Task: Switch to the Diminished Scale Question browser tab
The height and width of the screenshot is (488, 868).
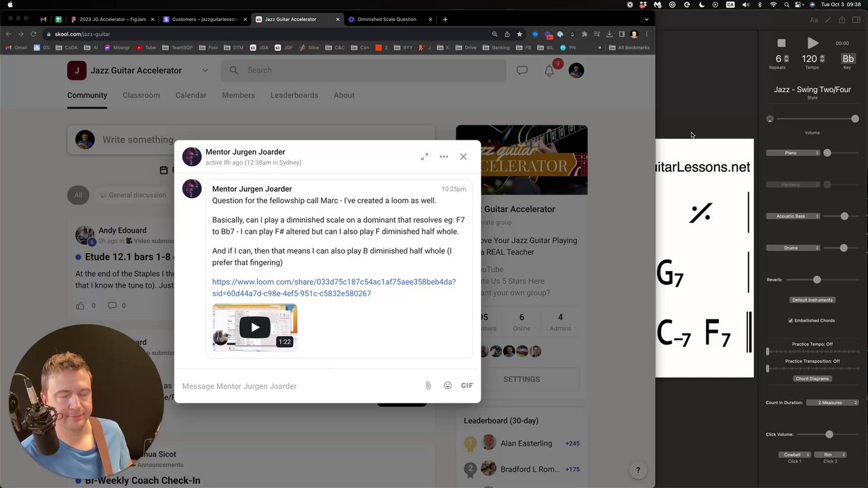Action: coord(390,19)
